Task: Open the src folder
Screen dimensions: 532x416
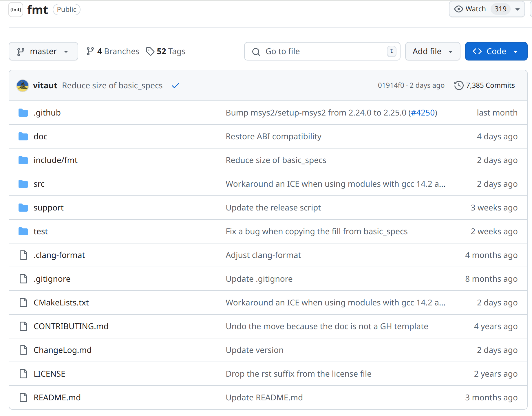Action: tap(39, 184)
